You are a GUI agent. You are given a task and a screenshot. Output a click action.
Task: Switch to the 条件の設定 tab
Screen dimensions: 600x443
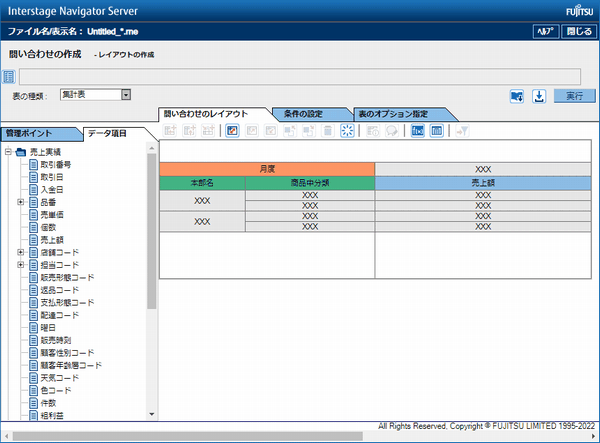309,114
